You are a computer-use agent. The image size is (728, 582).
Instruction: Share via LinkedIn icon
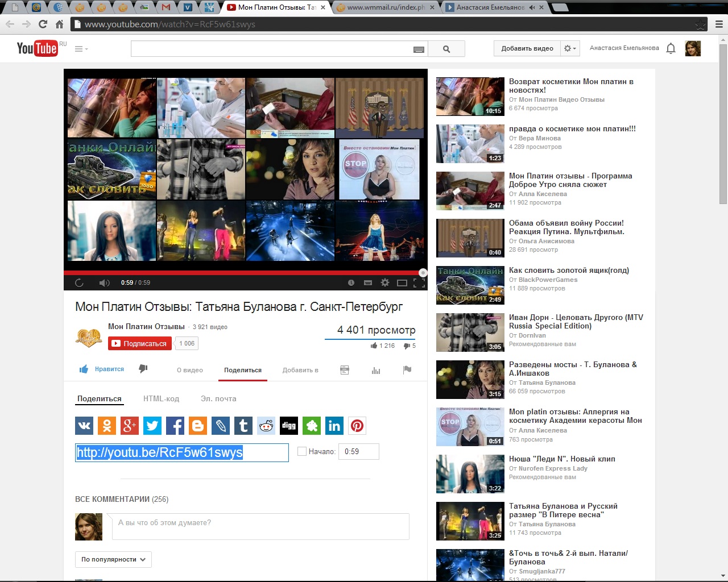tap(334, 426)
